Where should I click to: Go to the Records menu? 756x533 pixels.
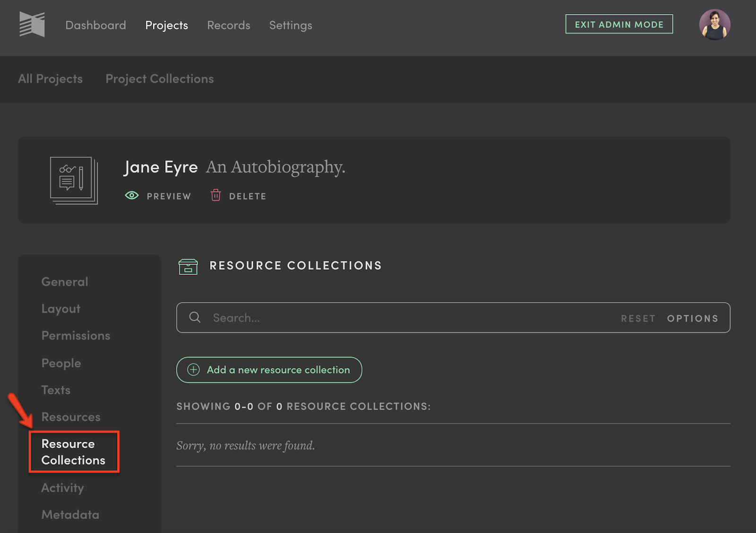point(229,25)
